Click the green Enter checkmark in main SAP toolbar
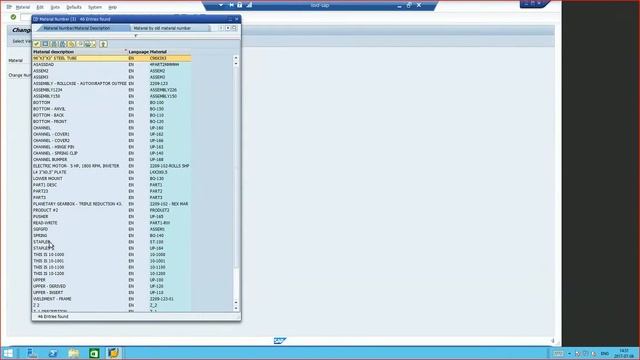Image resolution: width=640 pixels, height=360 pixels. (x=13, y=17)
